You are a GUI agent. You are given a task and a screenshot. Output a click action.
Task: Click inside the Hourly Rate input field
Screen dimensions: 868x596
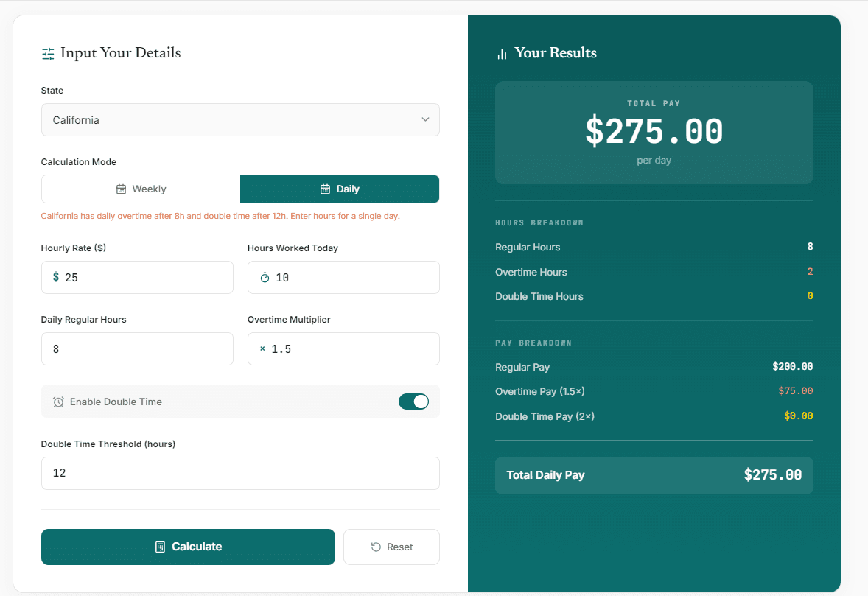(137, 277)
